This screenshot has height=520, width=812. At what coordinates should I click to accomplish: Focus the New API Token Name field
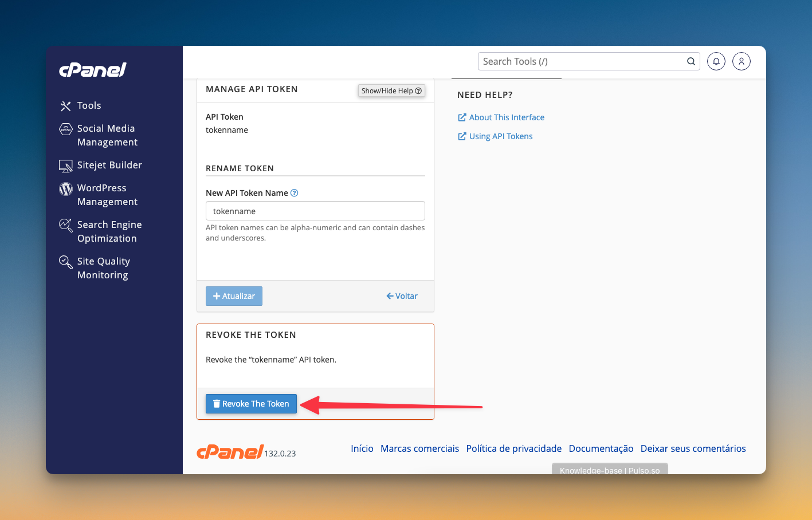coord(315,211)
